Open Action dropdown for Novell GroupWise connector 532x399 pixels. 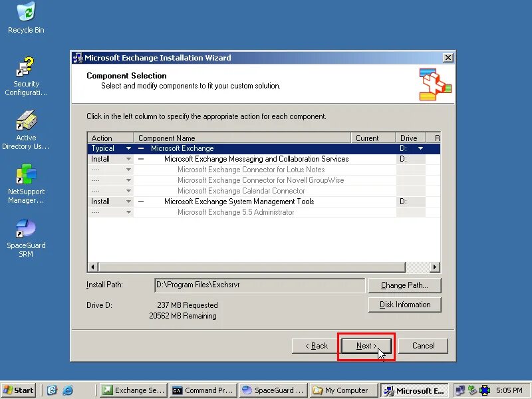tap(128, 180)
